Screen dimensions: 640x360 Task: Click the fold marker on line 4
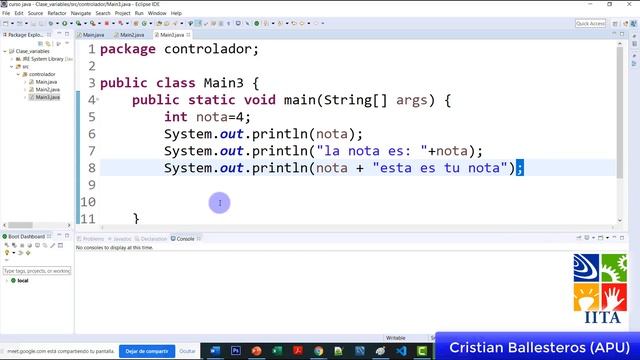point(98,99)
